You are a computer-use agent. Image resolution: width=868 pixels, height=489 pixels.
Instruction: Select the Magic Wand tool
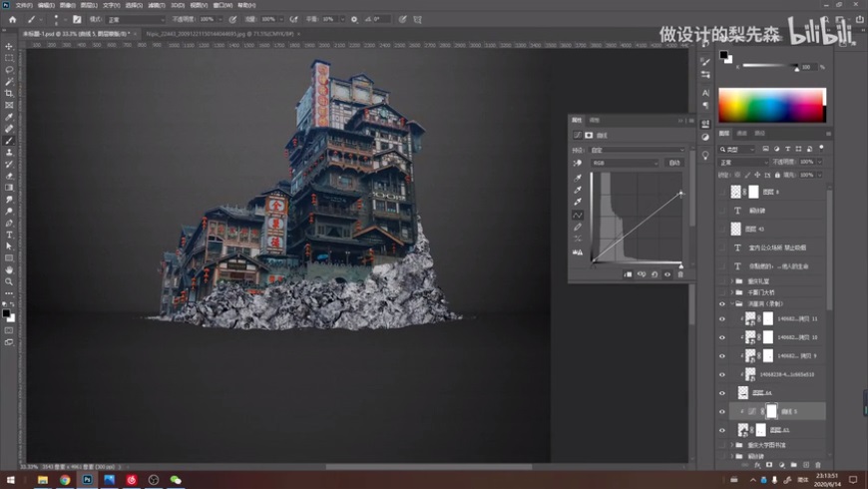(9, 82)
